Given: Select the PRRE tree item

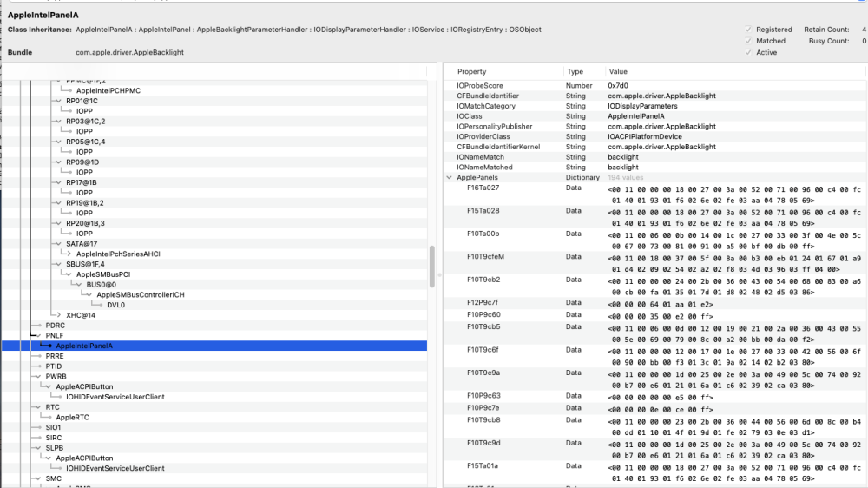Looking at the screenshot, I should [x=54, y=356].
